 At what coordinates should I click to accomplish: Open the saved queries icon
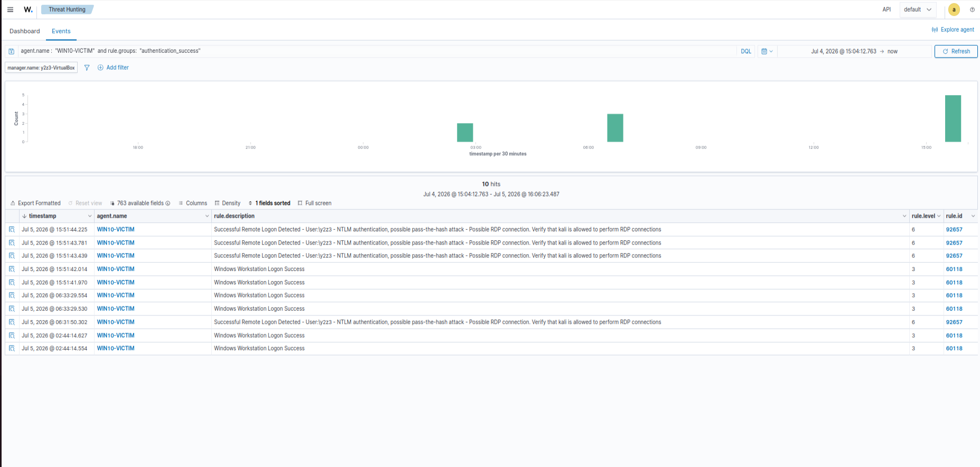point(12,51)
